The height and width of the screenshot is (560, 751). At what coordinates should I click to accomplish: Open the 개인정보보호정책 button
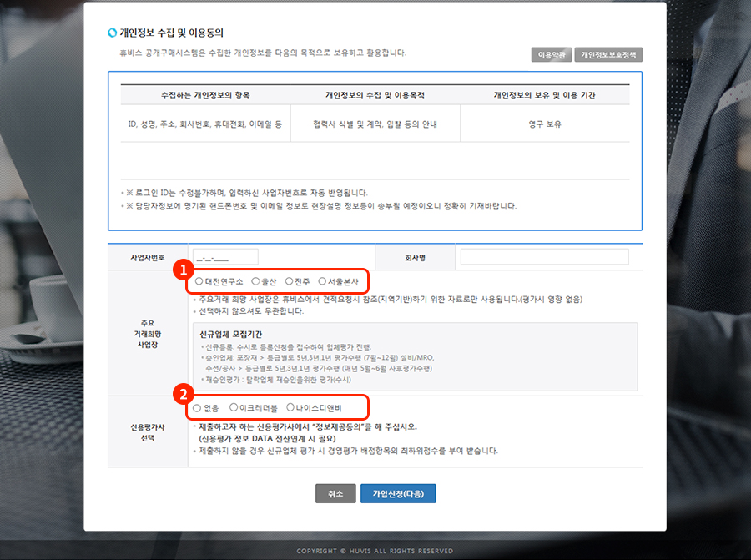pos(608,54)
